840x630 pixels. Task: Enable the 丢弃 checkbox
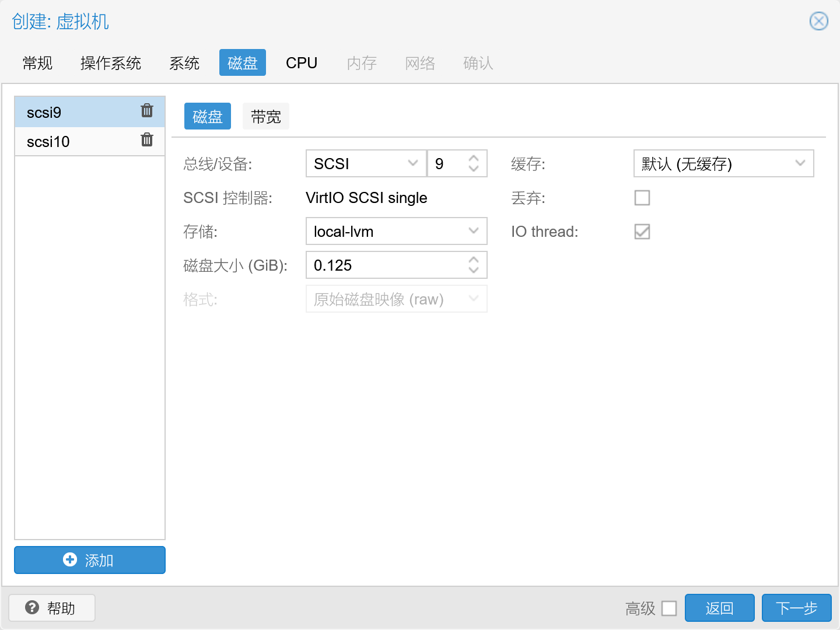click(642, 198)
